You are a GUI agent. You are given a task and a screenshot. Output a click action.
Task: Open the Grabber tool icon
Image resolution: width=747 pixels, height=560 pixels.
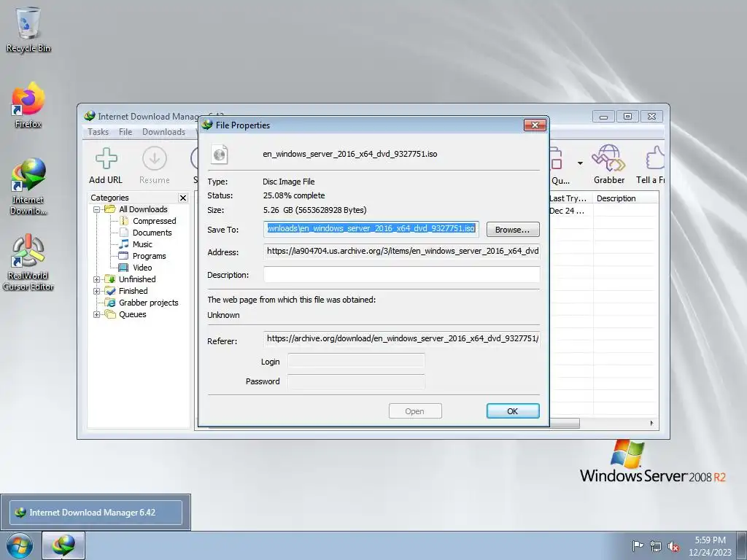point(608,158)
